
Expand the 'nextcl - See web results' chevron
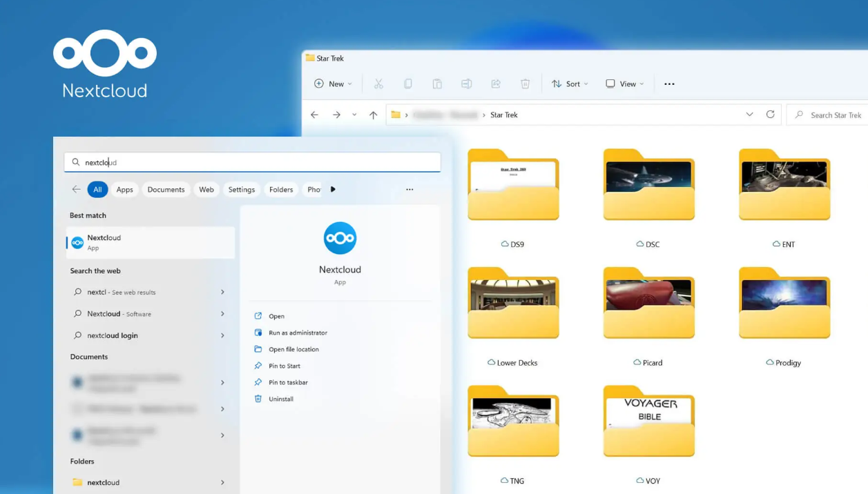click(x=222, y=292)
